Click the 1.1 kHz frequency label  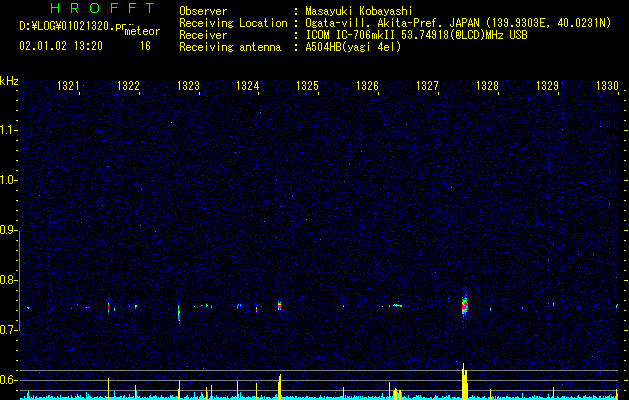(8, 131)
